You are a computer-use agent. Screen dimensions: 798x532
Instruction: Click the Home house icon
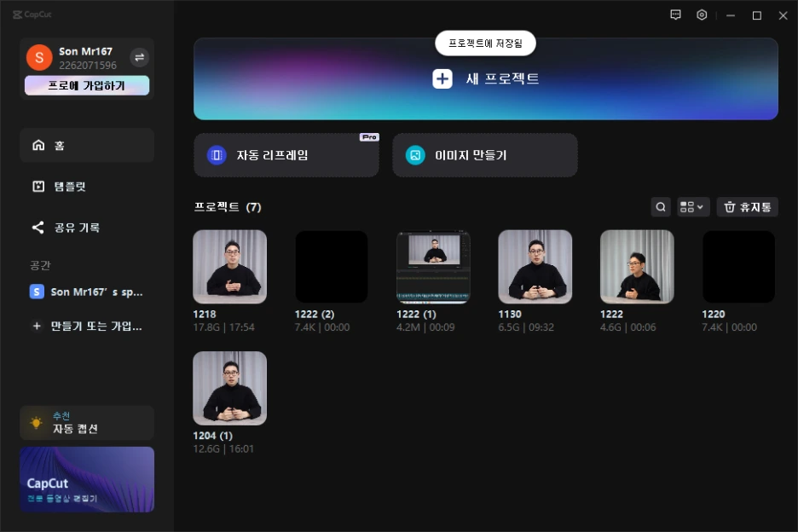click(38, 146)
